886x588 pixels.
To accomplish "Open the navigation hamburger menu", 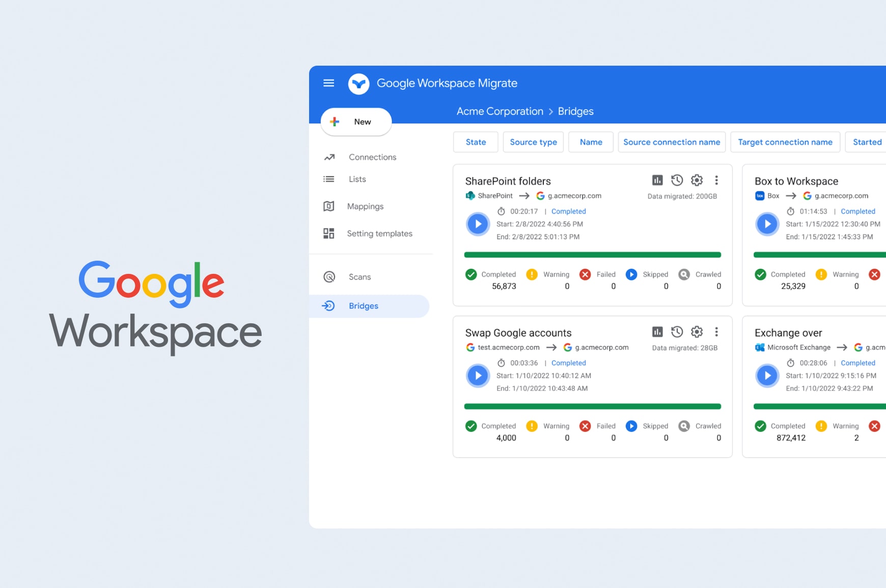I will tap(328, 82).
